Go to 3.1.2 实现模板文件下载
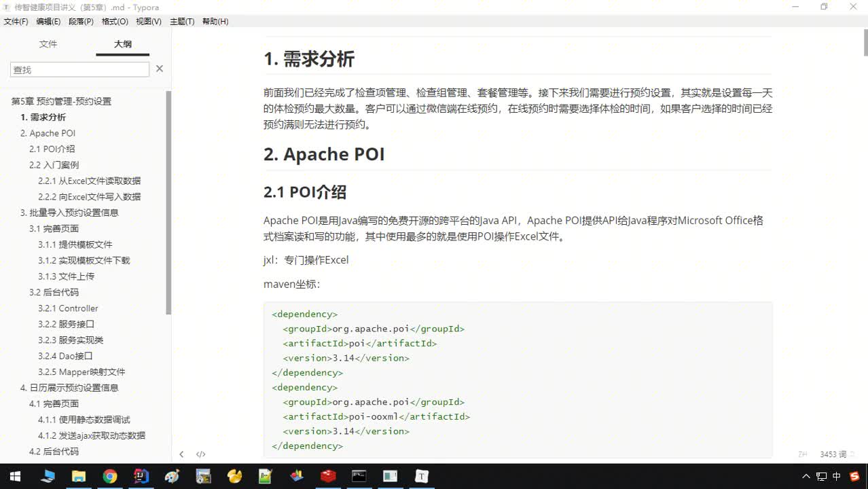Image resolution: width=868 pixels, height=489 pixels. click(x=84, y=261)
